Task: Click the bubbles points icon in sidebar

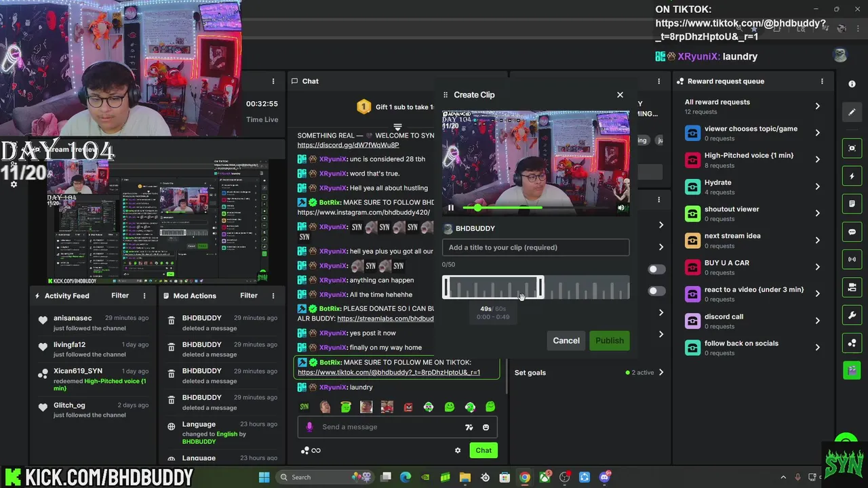Action: pyautogui.click(x=852, y=343)
